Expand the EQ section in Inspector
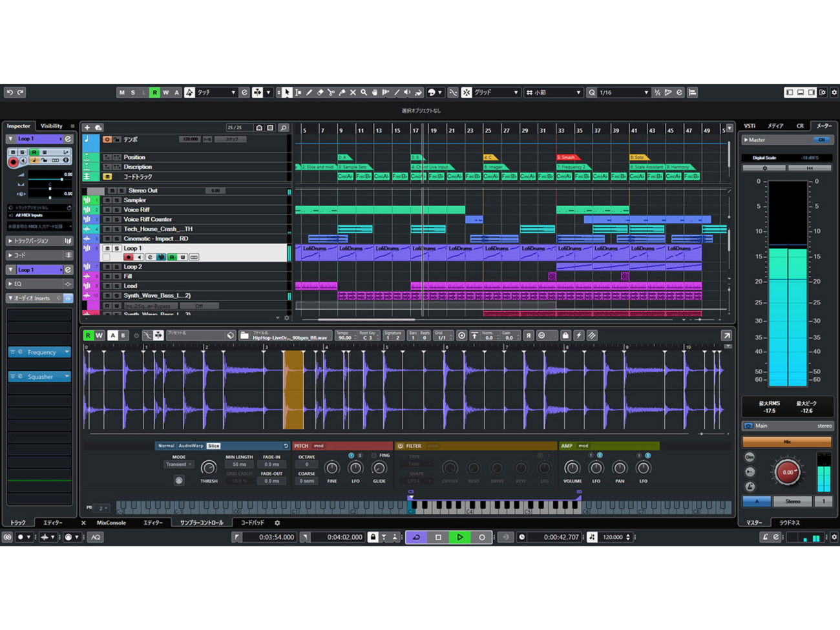 39,284
